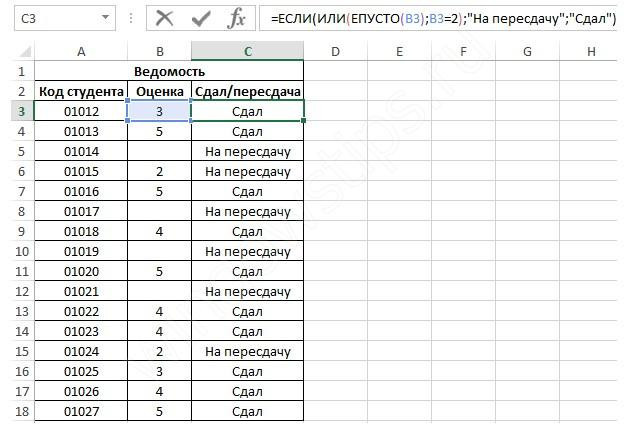
Task: Open Insert Function fx icon
Action: click(x=236, y=19)
